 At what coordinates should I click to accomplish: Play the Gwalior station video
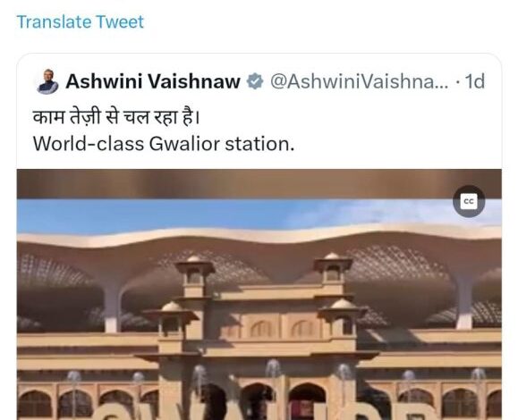coord(259,294)
